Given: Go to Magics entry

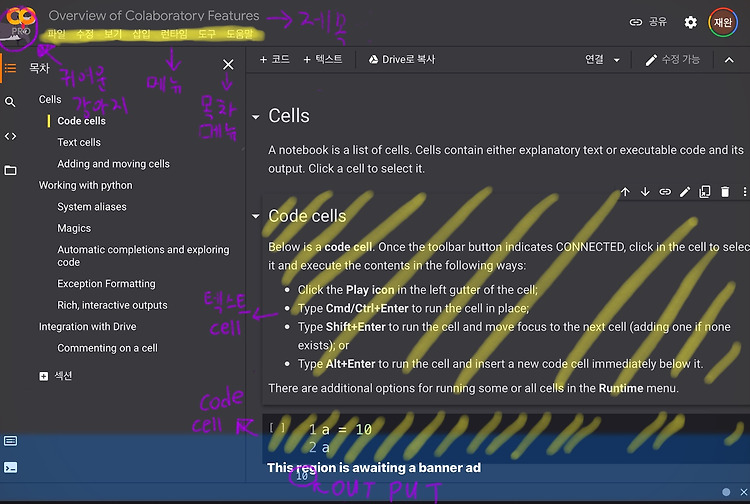Looking at the screenshot, I should (x=74, y=229).
